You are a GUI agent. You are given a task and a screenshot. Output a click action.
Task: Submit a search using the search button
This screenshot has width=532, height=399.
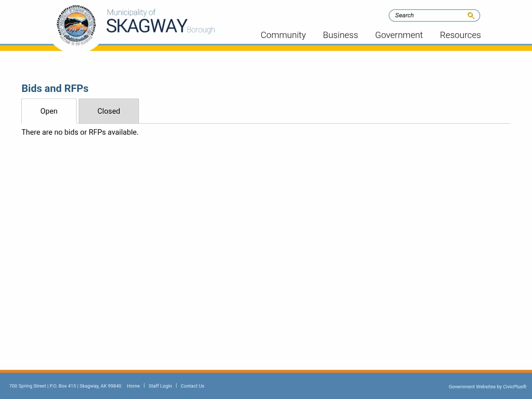(471, 15)
